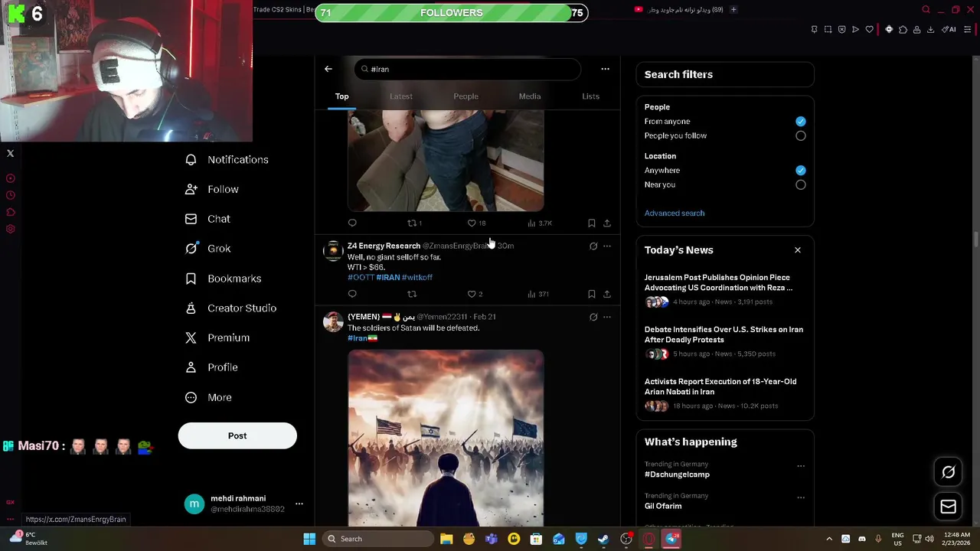Reply to the Z4 Energy Research post
The image size is (980, 551).
coord(352,294)
